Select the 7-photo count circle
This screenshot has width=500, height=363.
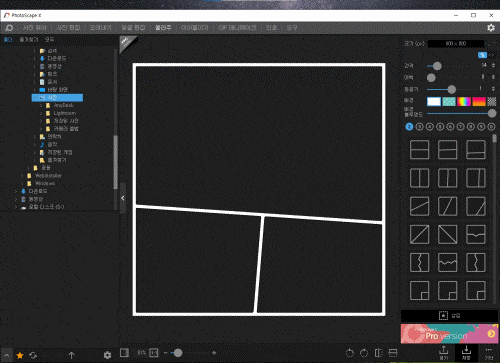pos(461,127)
